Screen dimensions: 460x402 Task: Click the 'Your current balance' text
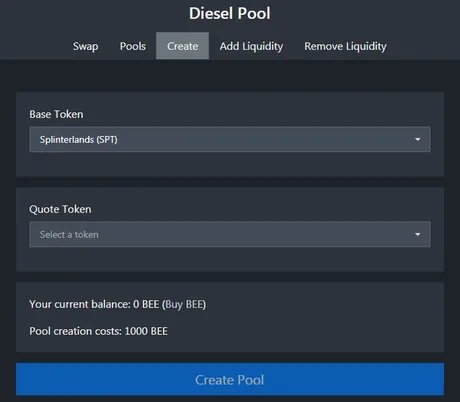tap(80, 304)
